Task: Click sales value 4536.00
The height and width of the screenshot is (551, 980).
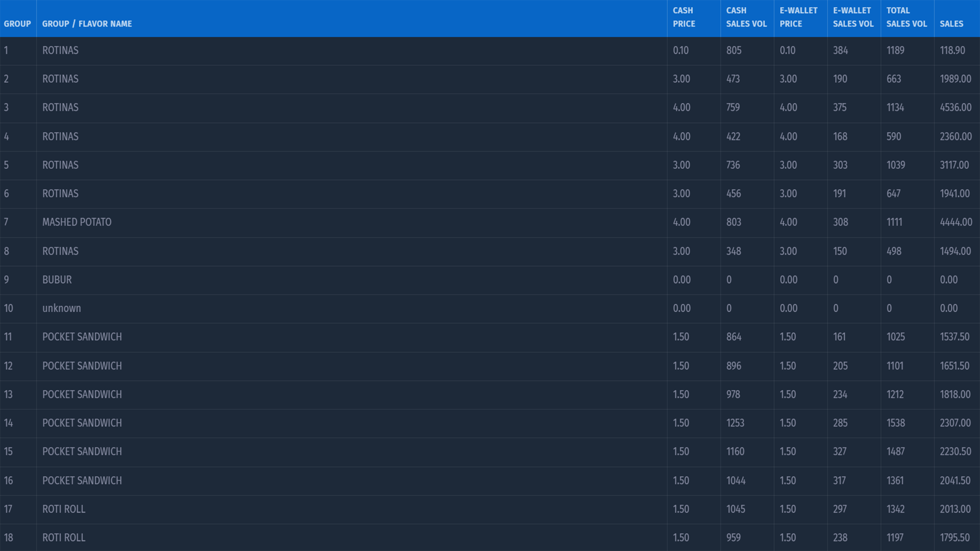Action: [955, 108]
